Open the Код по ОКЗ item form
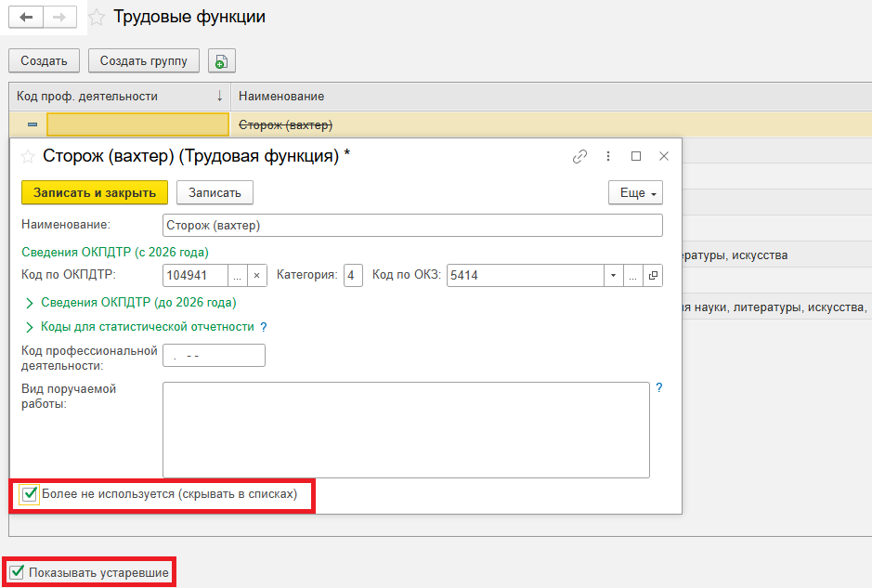The width and height of the screenshot is (872, 588). coord(653,276)
